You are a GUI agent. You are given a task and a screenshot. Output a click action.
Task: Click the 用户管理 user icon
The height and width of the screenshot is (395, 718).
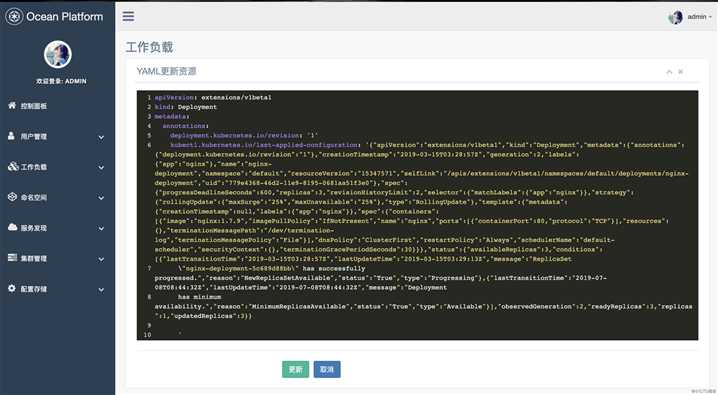(x=11, y=136)
